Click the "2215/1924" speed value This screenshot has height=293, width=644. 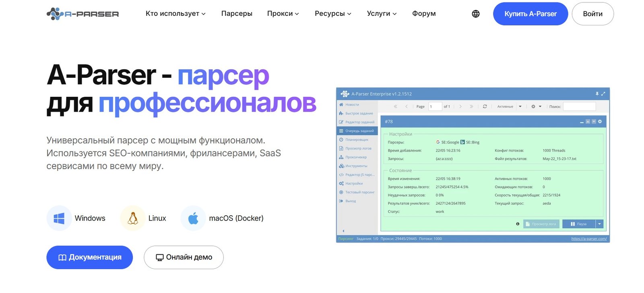[x=551, y=195]
